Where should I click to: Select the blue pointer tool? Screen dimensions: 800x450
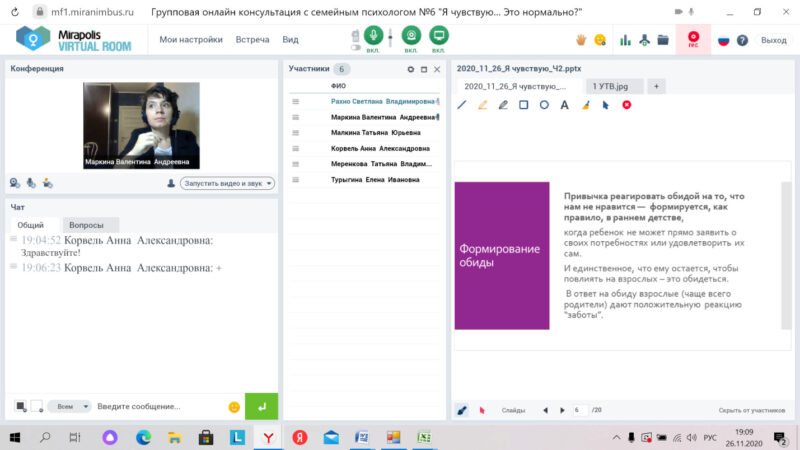[x=606, y=105]
